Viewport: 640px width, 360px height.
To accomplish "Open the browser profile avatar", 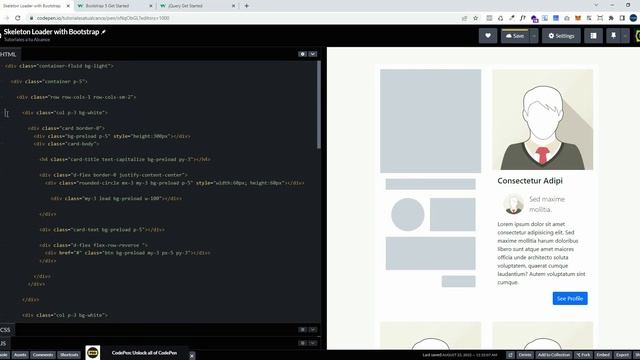I will coord(633,18).
